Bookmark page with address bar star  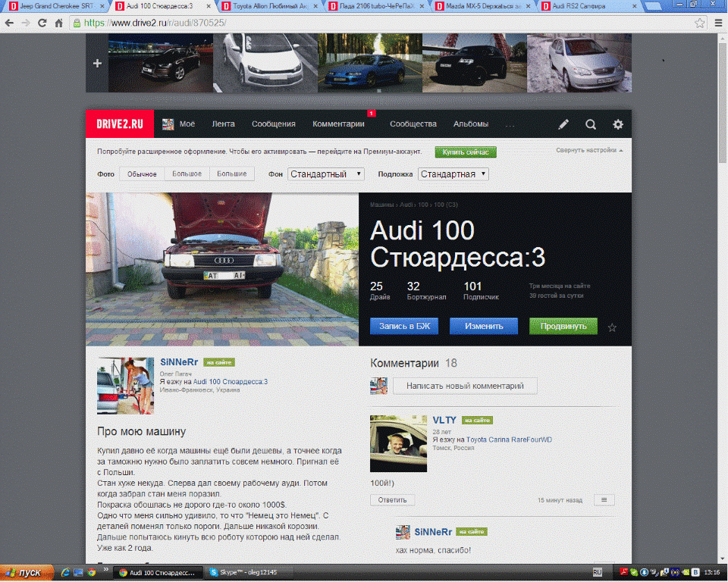tap(699, 23)
